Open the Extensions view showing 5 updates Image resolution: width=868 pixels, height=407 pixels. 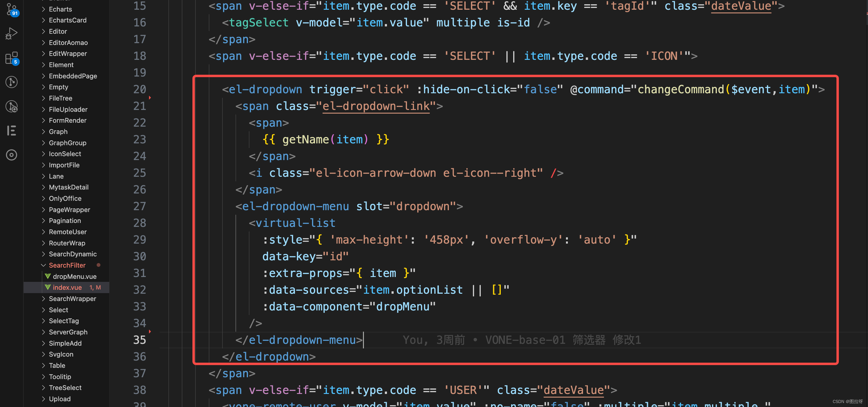click(x=12, y=58)
